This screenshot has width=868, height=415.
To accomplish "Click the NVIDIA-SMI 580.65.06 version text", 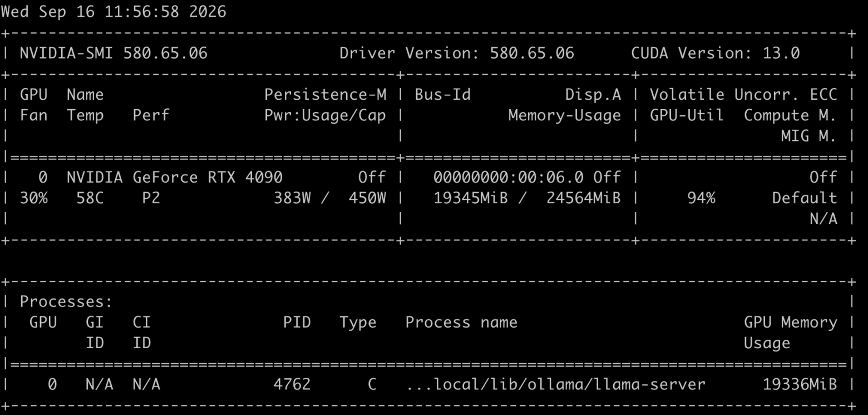I will [114, 53].
